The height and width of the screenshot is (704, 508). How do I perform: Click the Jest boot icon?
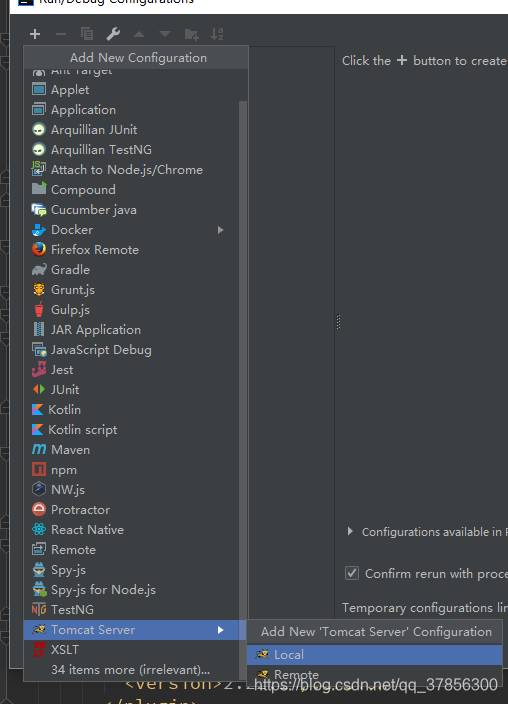[39, 369]
